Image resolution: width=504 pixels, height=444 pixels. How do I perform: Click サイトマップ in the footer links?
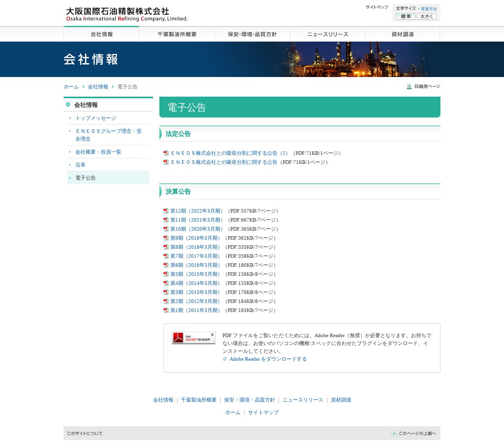pos(263,413)
